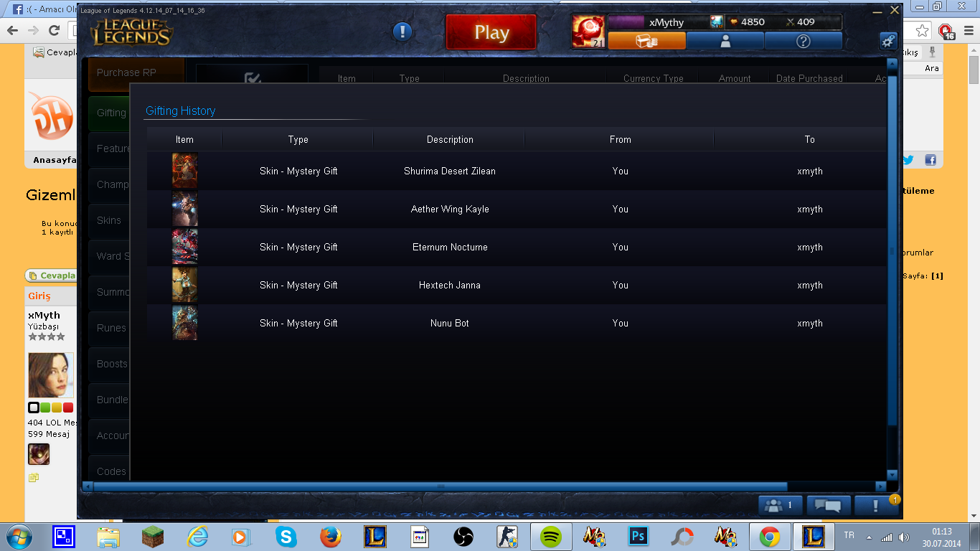The image size is (980, 551).
Task: Bookmark the page with Chrome's star icon
Action: point(923,31)
